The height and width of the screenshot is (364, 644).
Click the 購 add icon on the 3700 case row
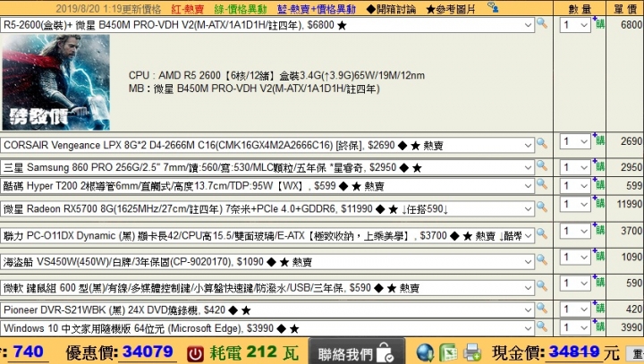(598, 229)
